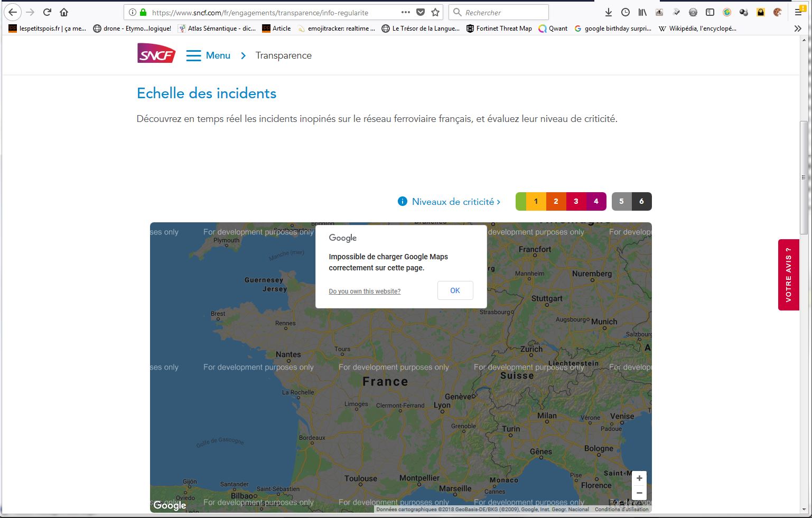Open the emojitracker realtime bookmark
Screen dimensions: 812x518
[336, 29]
